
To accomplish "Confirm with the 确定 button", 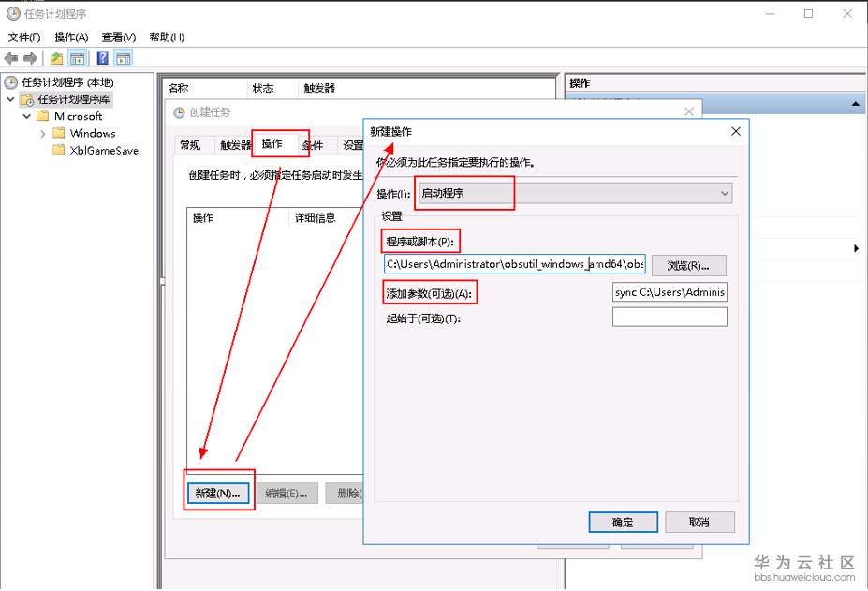I will point(623,523).
